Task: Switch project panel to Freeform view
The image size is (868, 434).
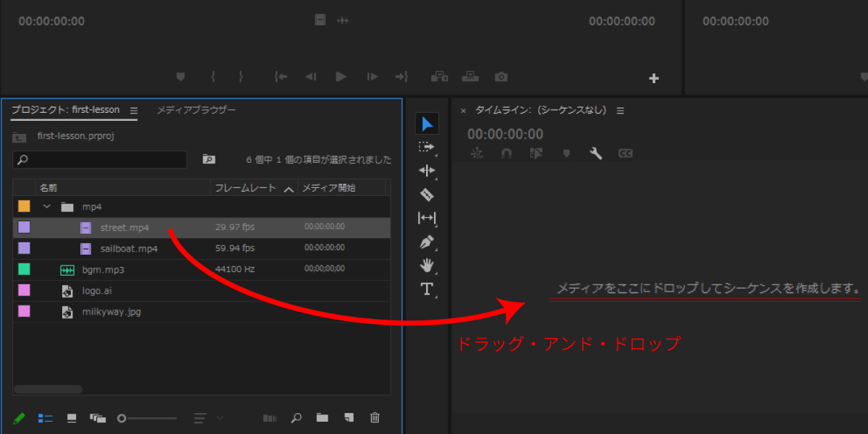Action: coord(98,417)
